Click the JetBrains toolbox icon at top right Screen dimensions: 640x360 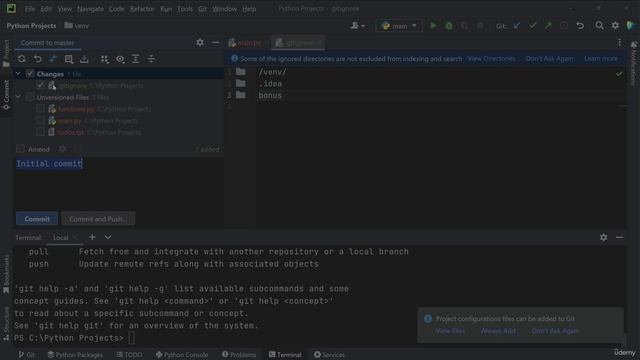[x=631, y=26]
